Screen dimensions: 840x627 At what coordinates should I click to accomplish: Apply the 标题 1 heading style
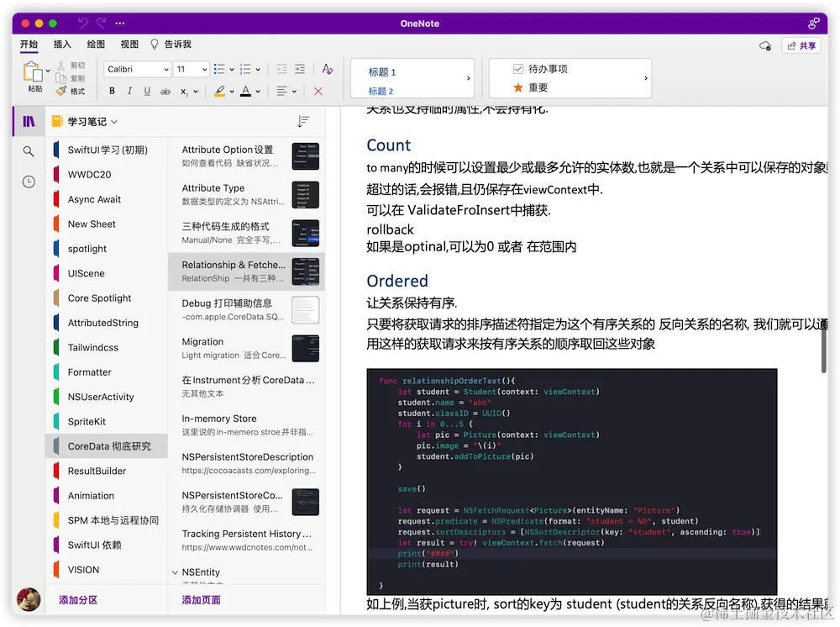coord(382,71)
